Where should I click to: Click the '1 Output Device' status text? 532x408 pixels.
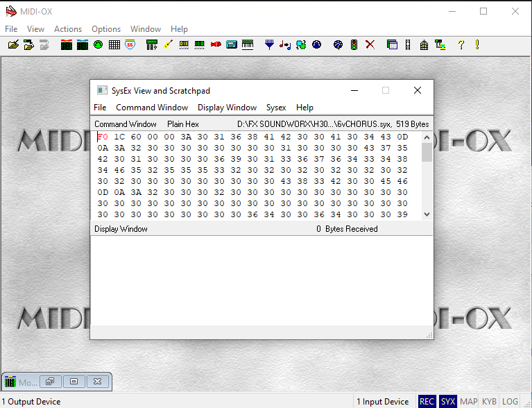31,402
